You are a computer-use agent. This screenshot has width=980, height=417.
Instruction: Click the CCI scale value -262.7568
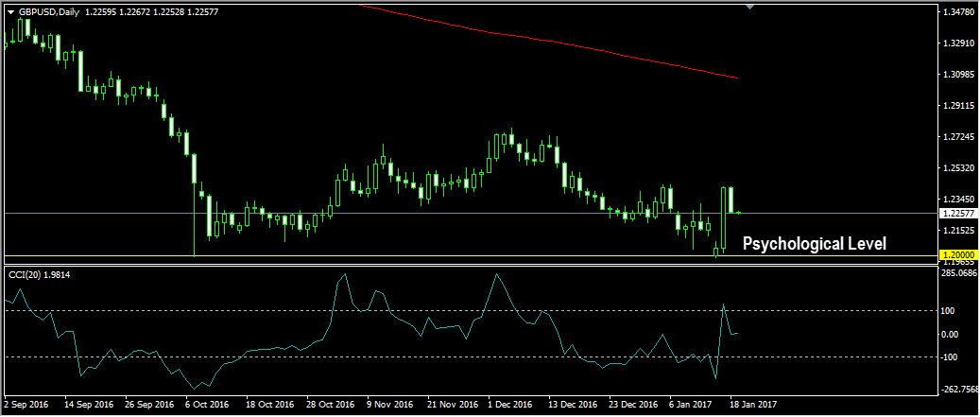tap(959, 389)
